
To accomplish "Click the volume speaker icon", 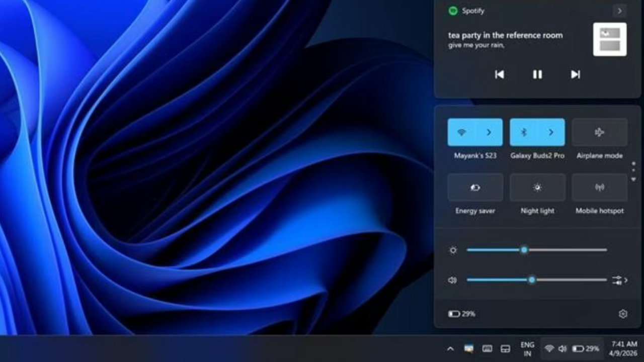I will 452,280.
